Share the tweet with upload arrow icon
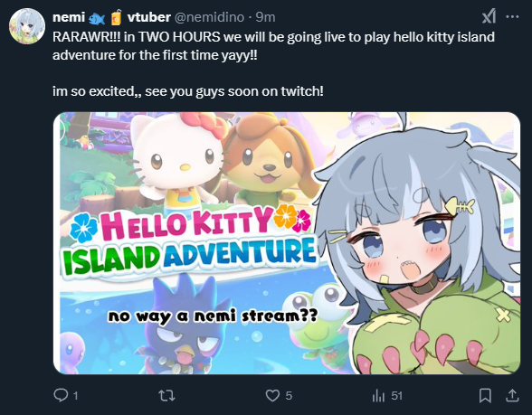Viewport: 532px width, 415px height. [x=512, y=395]
